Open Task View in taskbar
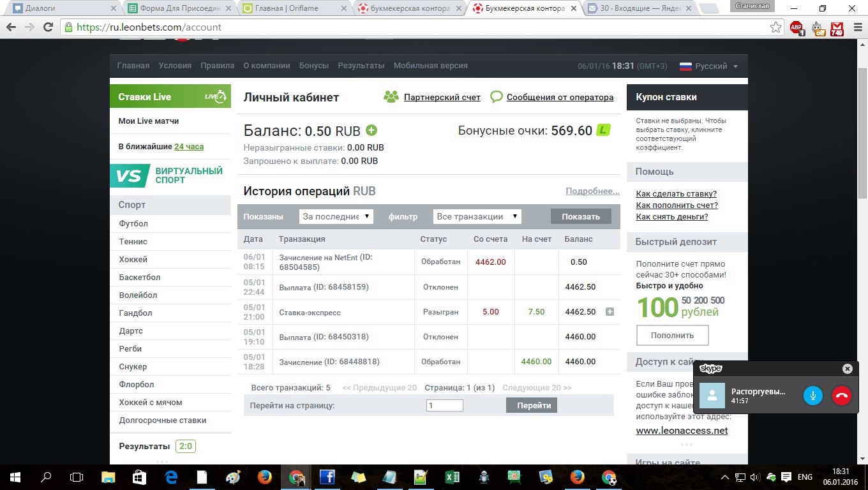The image size is (868, 490). [x=77, y=477]
